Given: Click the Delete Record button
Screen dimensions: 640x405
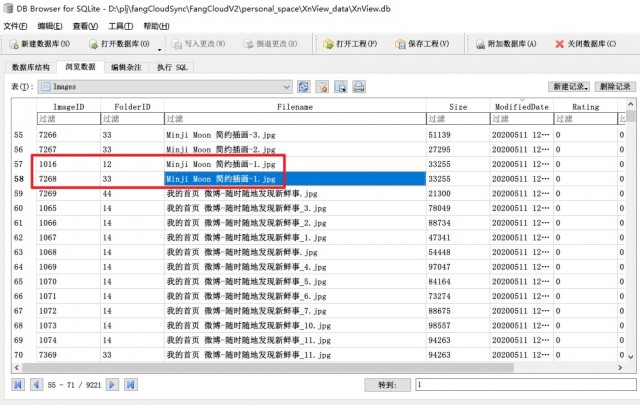Looking at the screenshot, I should click(615, 87).
